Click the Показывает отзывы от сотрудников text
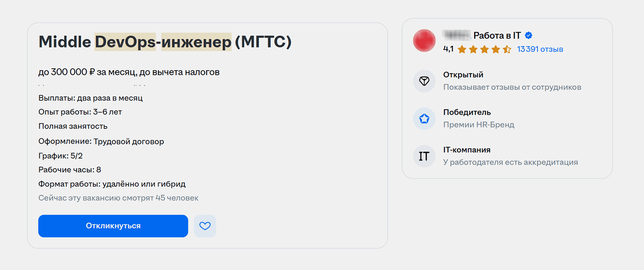Screen dimensions: 644x270 512,87
